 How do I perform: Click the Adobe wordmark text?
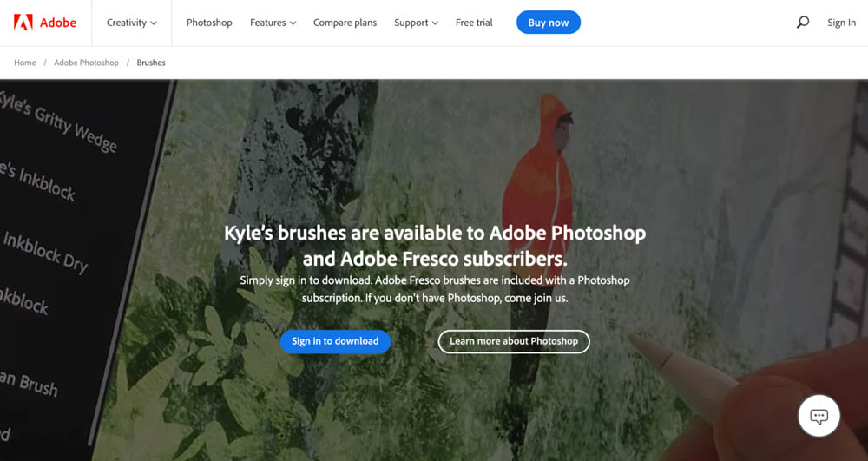point(58,23)
